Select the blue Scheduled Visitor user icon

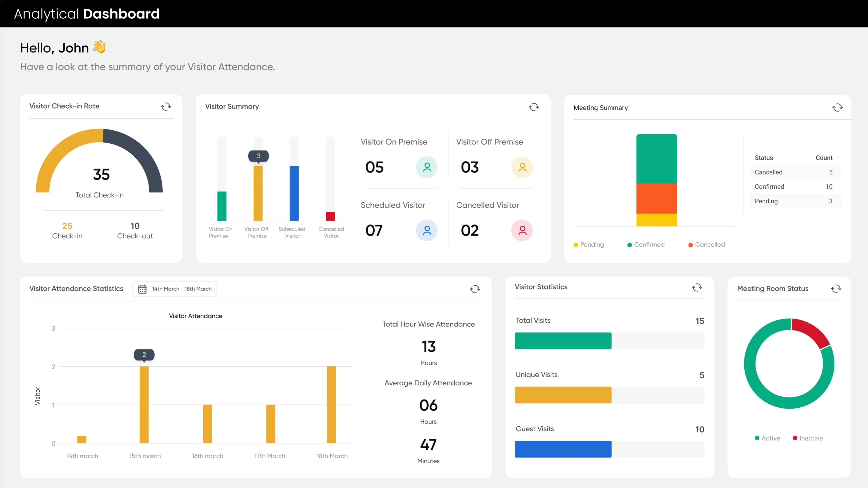427,230
